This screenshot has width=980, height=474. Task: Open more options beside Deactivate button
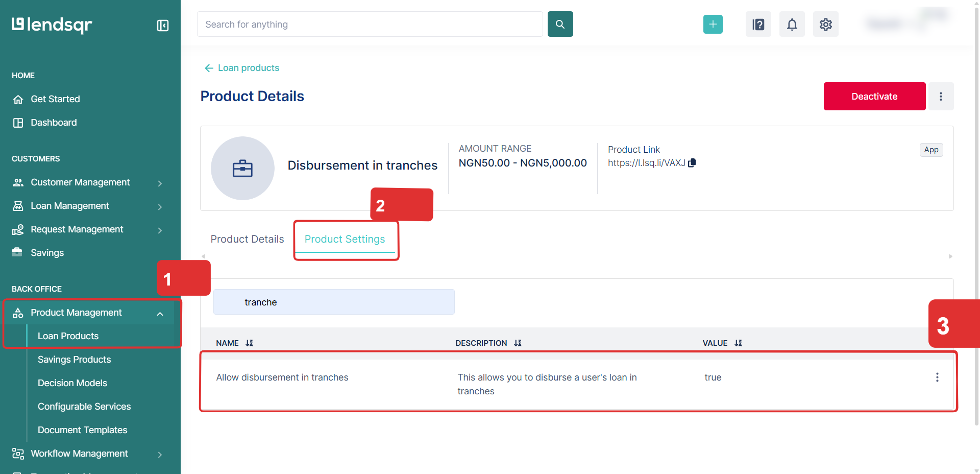940,97
